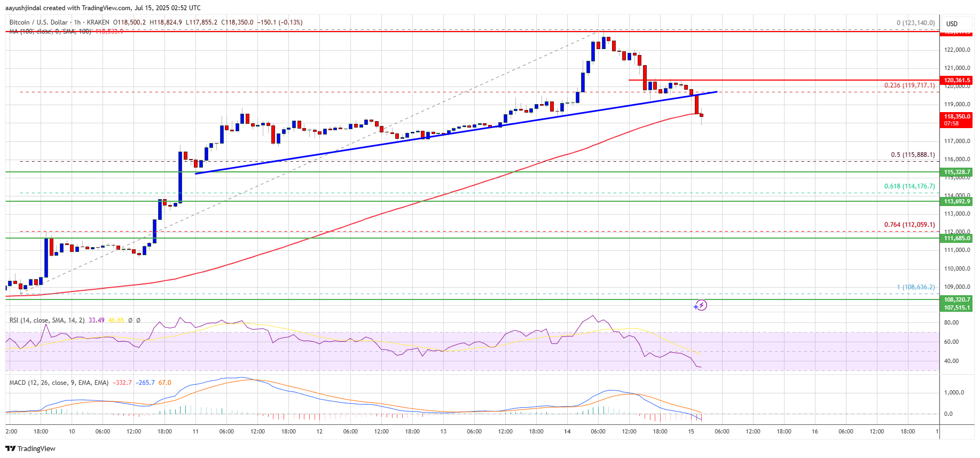Click the green 113,692.9 support price tag
The height and width of the screenshot is (458, 980).
tap(957, 201)
